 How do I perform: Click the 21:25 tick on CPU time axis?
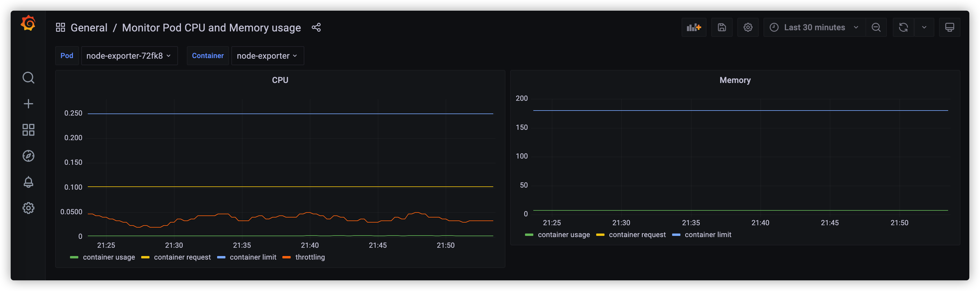pos(106,245)
